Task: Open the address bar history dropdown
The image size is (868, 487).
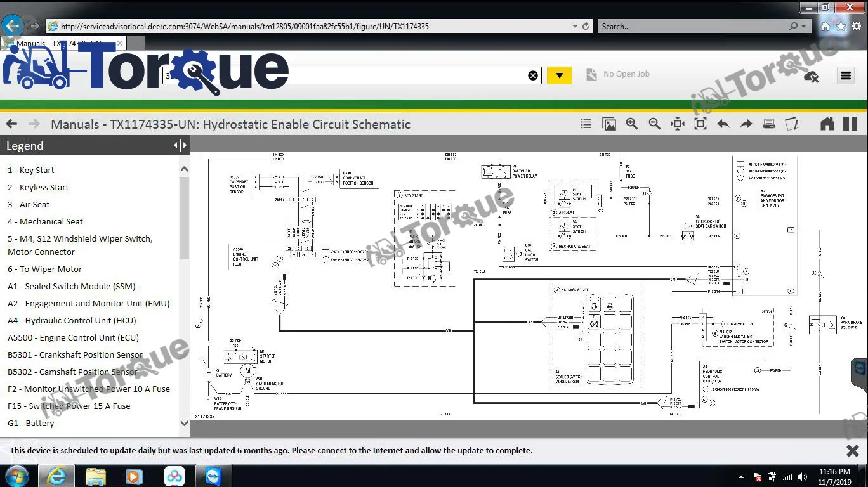Action: tap(575, 27)
